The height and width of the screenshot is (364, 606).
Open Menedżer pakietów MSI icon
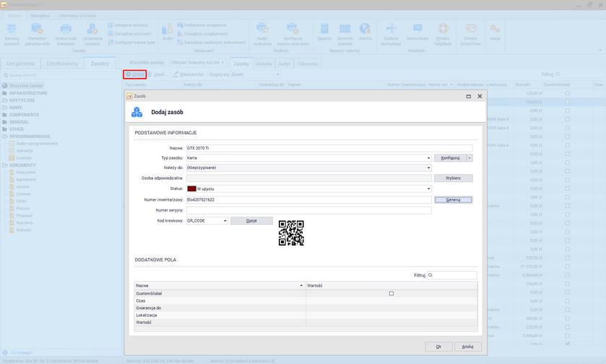coord(37,29)
